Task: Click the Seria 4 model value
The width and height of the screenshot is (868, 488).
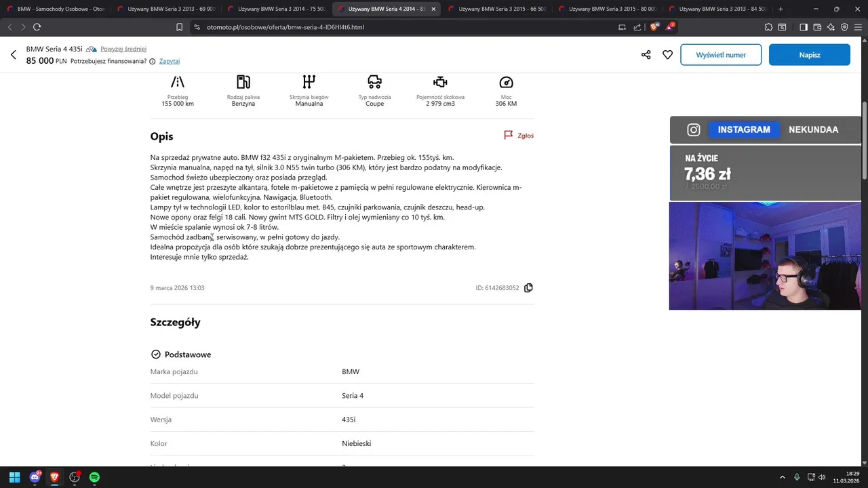Action: [x=353, y=395]
